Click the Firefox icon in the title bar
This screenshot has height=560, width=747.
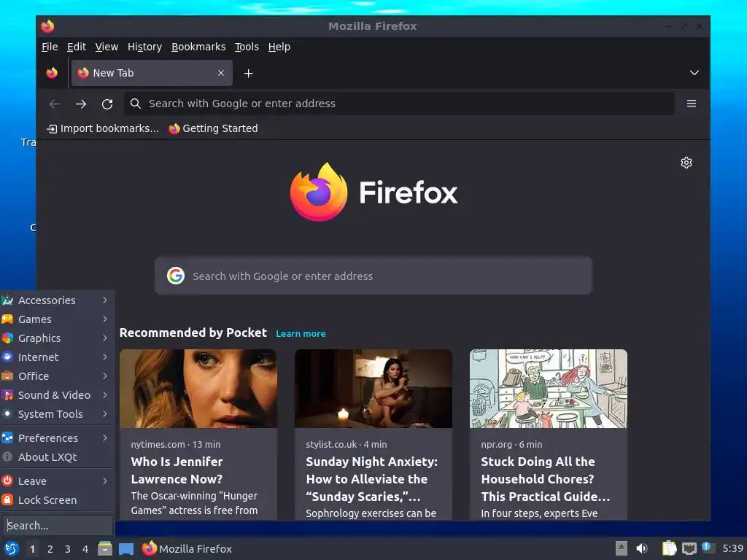tap(47, 26)
